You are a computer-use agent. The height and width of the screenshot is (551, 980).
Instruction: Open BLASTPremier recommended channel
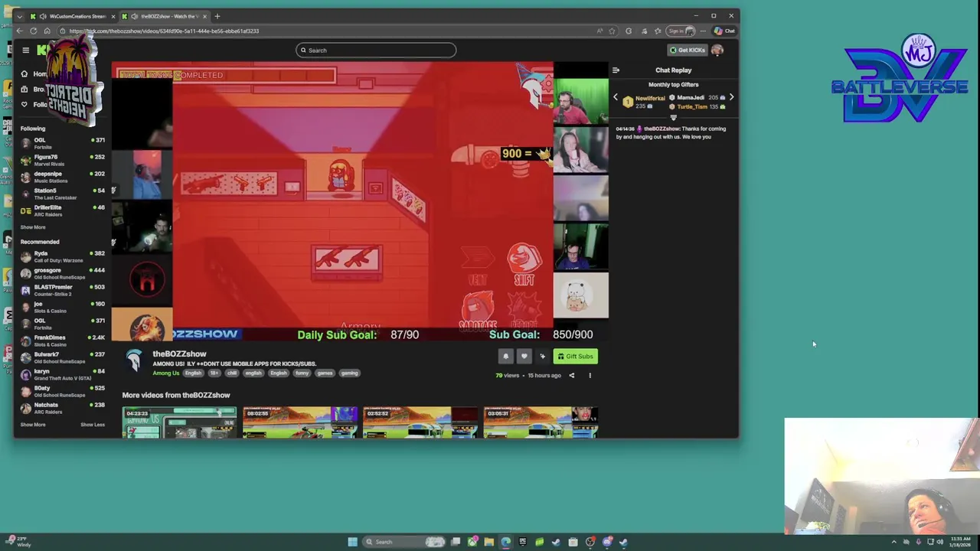coord(63,290)
